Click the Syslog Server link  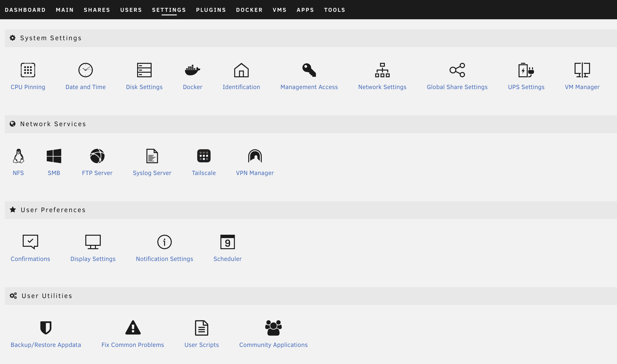point(152,173)
